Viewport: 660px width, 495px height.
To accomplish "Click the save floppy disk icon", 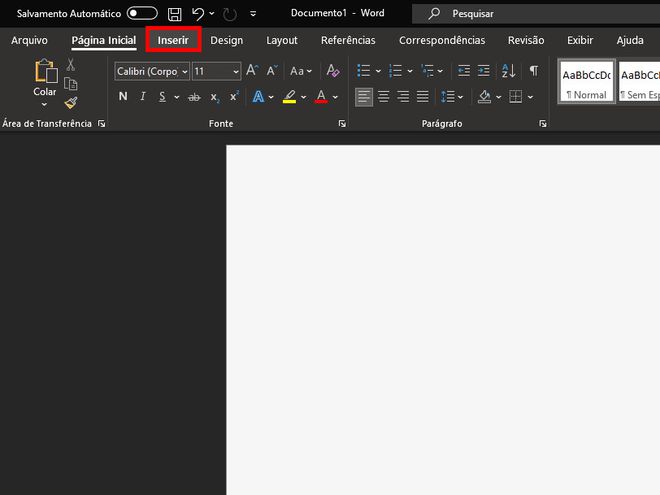I will [x=175, y=14].
